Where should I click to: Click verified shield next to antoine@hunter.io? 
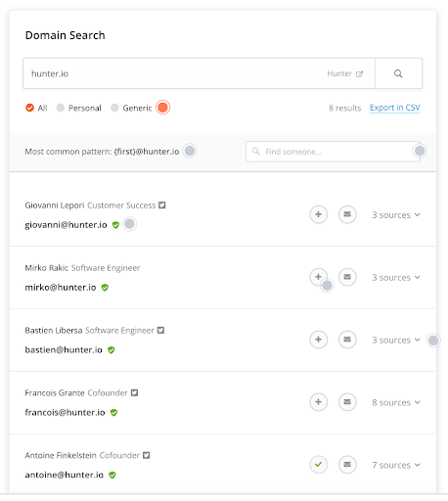click(112, 476)
